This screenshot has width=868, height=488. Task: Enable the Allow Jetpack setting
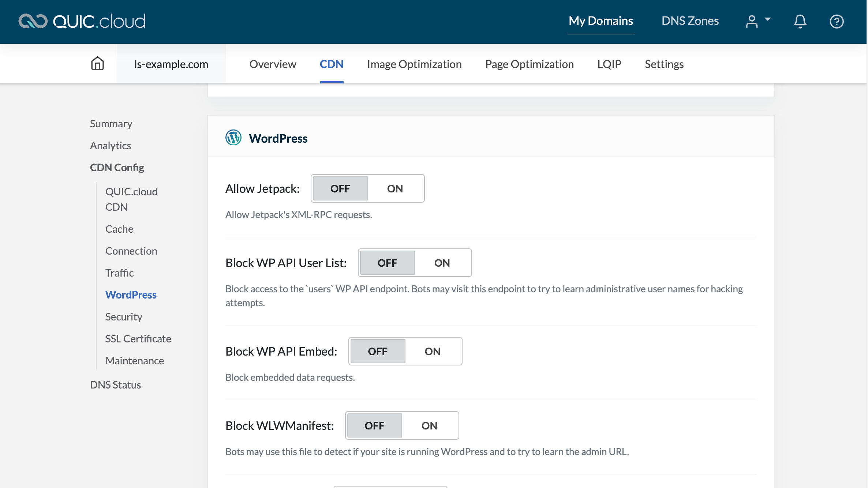click(394, 188)
